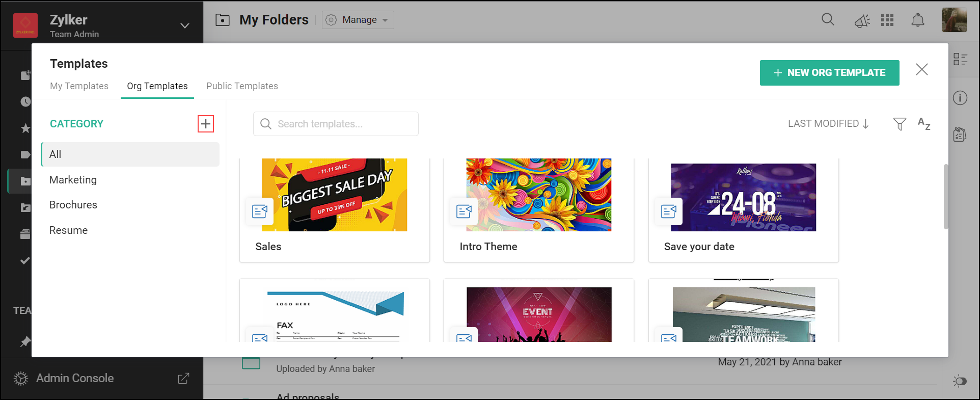Expand the Manage dropdown
Image resolution: width=980 pixels, height=400 pixels.
(x=358, y=20)
